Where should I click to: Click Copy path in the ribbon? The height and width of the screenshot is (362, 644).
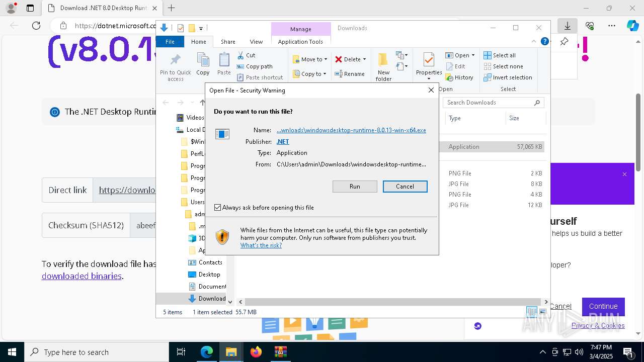click(255, 66)
